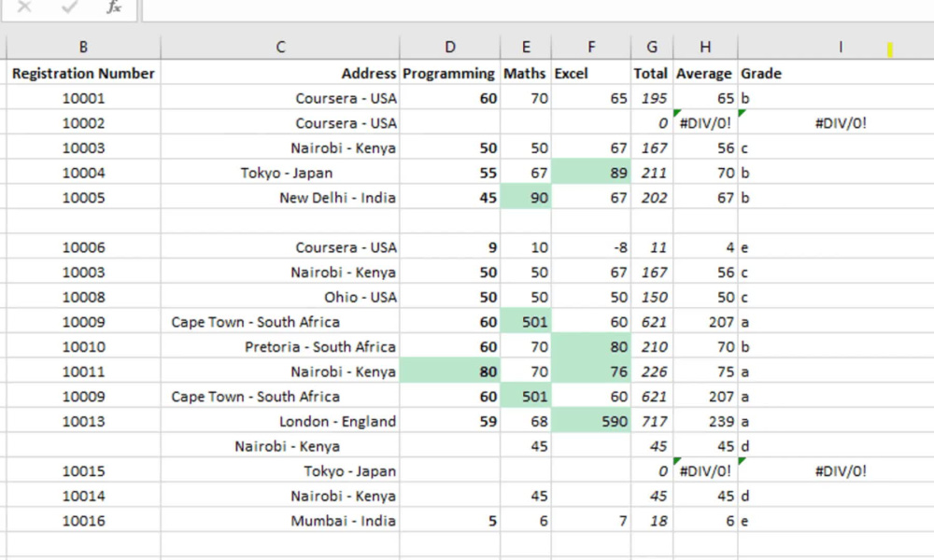Select registration number 10002 cell
934x560 pixels.
coord(83,123)
